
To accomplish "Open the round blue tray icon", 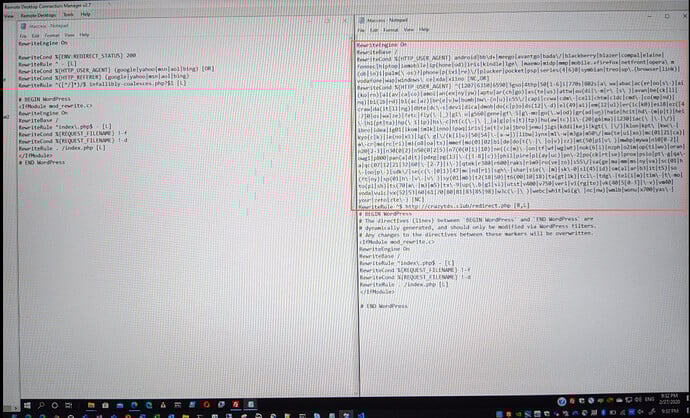I will point(562,401).
